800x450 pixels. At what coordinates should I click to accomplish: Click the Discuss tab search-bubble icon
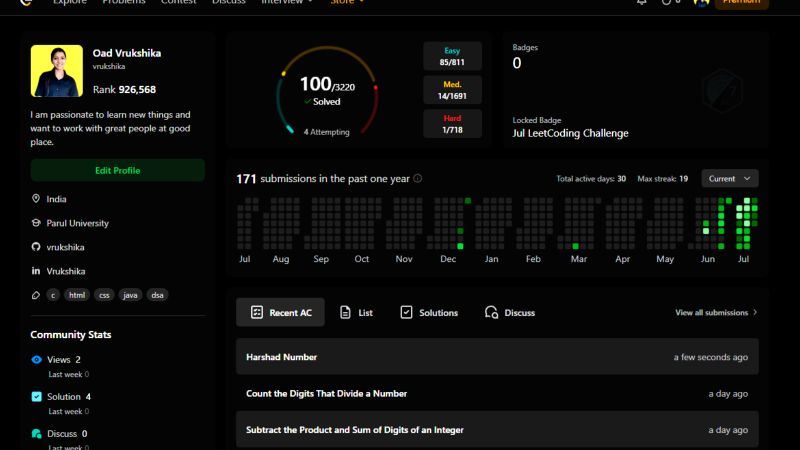coord(491,312)
